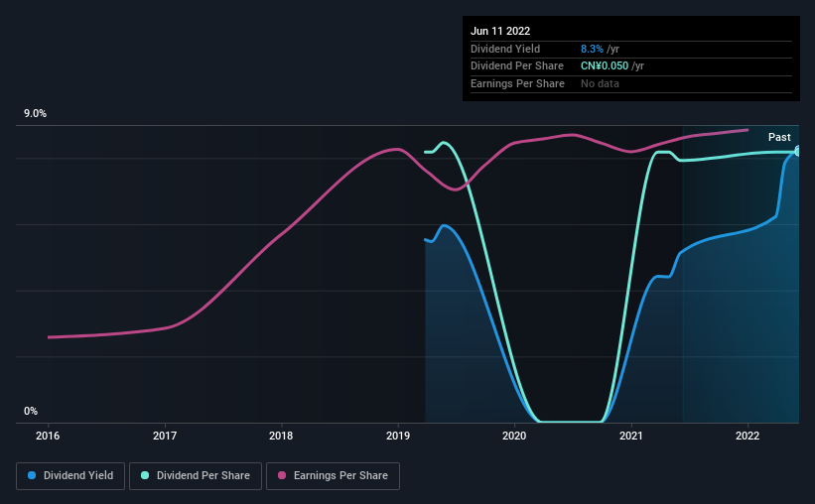This screenshot has width=815, height=504.
Task: Click the 9.0% y-axis label
Action: [35, 113]
